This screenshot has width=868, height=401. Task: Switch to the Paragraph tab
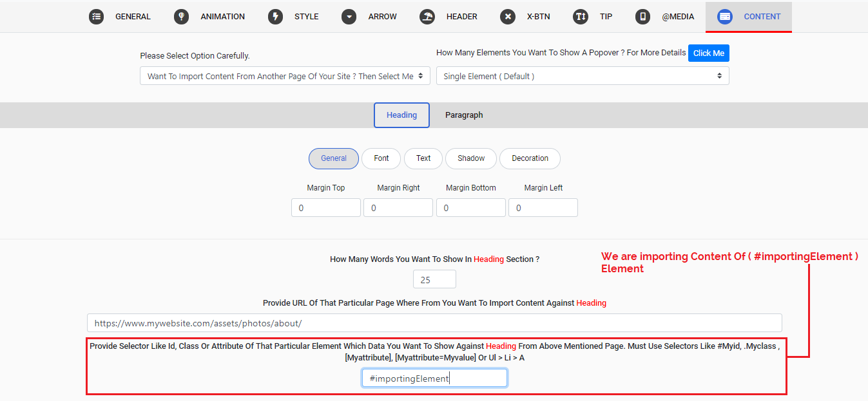pos(464,115)
